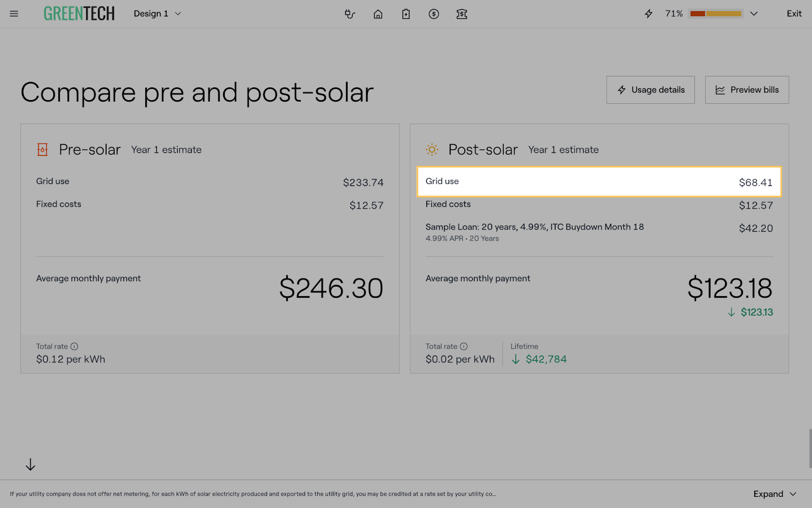Click the scroll-down arrow at bottom left

[30, 464]
